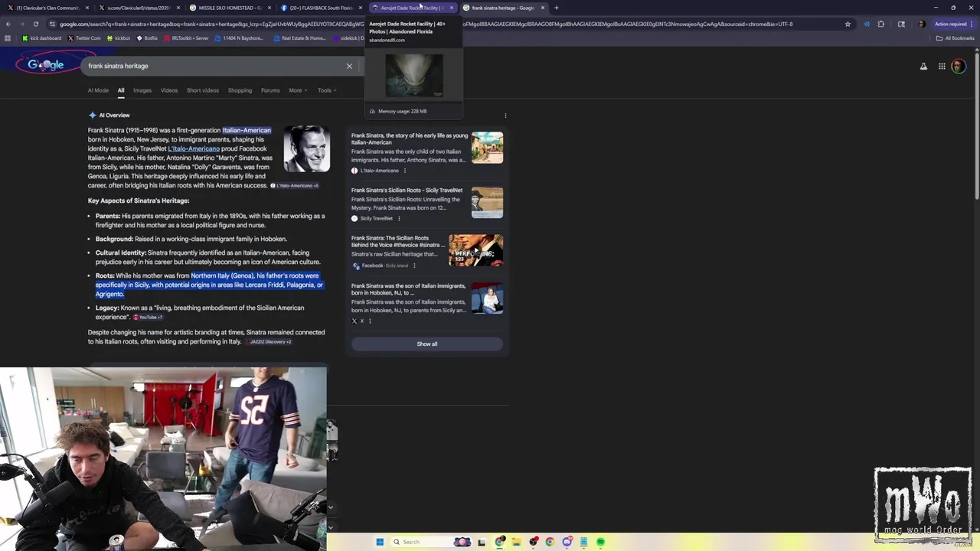Open the Short videos tab
The image size is (980, 551).
coord(203,90)
